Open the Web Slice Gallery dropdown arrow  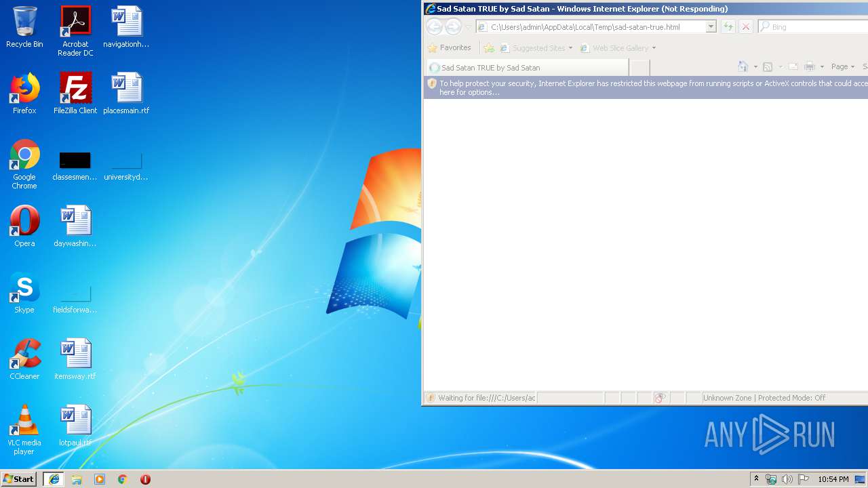[x=654, y=48]
